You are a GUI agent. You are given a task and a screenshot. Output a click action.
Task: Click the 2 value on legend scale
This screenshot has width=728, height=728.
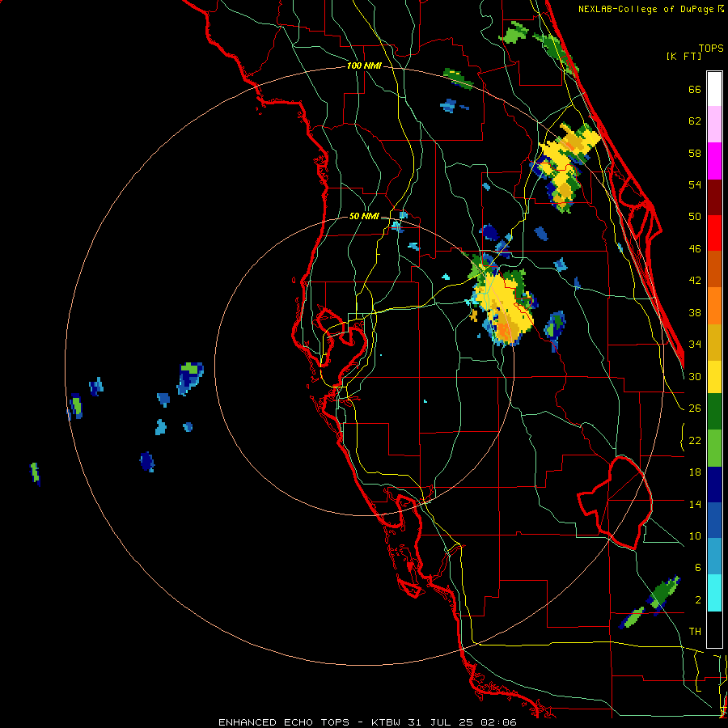click(x=698, y=600)
